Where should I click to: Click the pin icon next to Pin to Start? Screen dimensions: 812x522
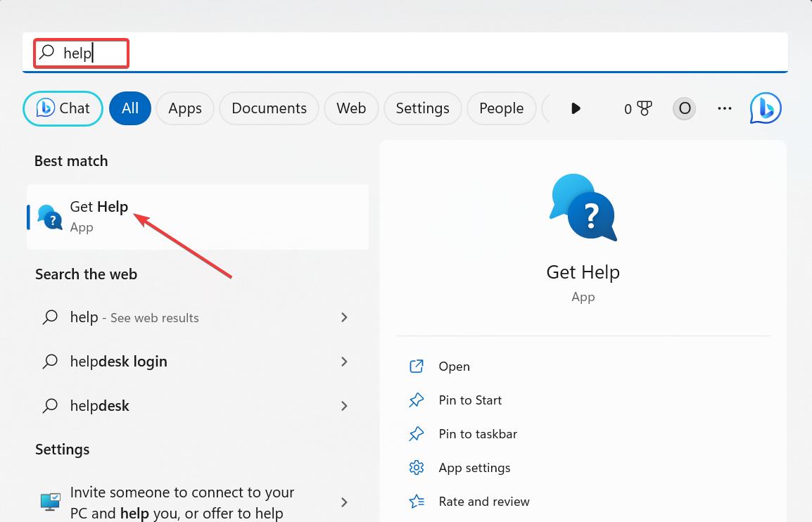(x=417, y=400)
